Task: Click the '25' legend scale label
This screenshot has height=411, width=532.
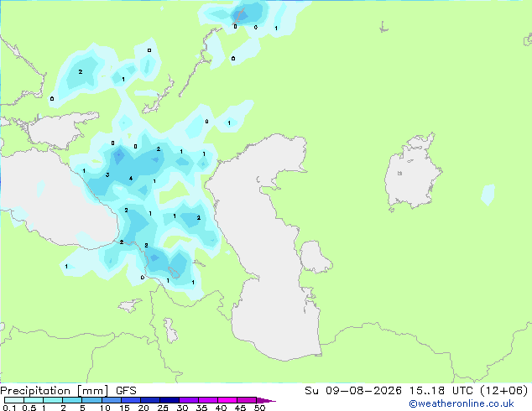Action: tap(163, 408)
